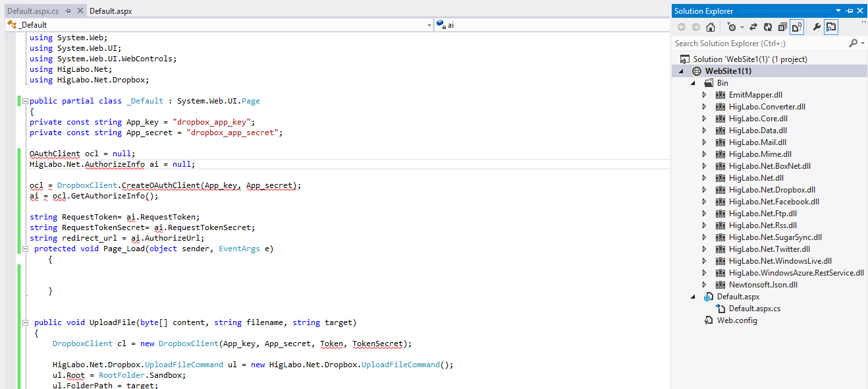Select HigLabo.Net.Ftp.dll in the tree
Viewport: 868px width, 389px height.
click(x=763, y=214)
